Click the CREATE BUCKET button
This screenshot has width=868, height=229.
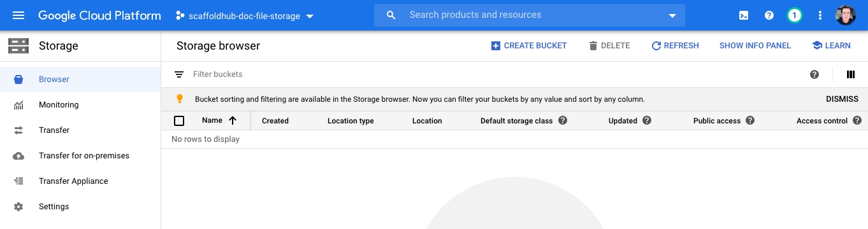(529, 46)
